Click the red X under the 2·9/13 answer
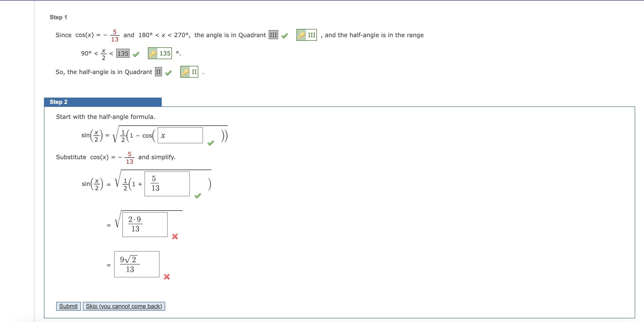644x322 pixels. pos(175,236)
